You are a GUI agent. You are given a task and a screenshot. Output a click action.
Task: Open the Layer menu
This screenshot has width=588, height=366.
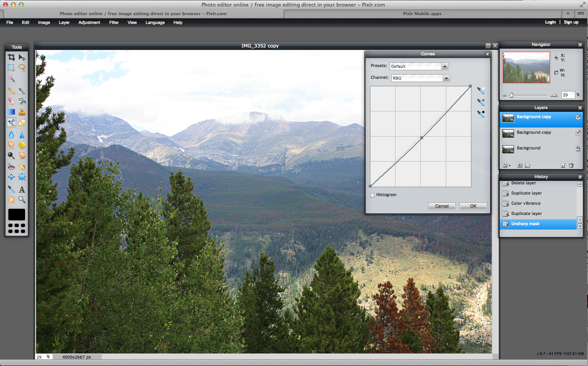[x=64, y=22]
